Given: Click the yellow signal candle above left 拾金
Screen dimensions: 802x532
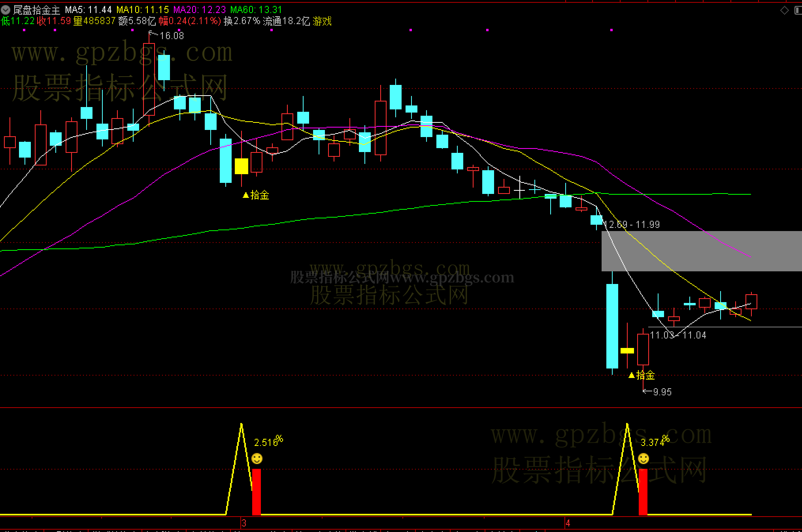Looking at the screenshot, I should pos(242,166).
